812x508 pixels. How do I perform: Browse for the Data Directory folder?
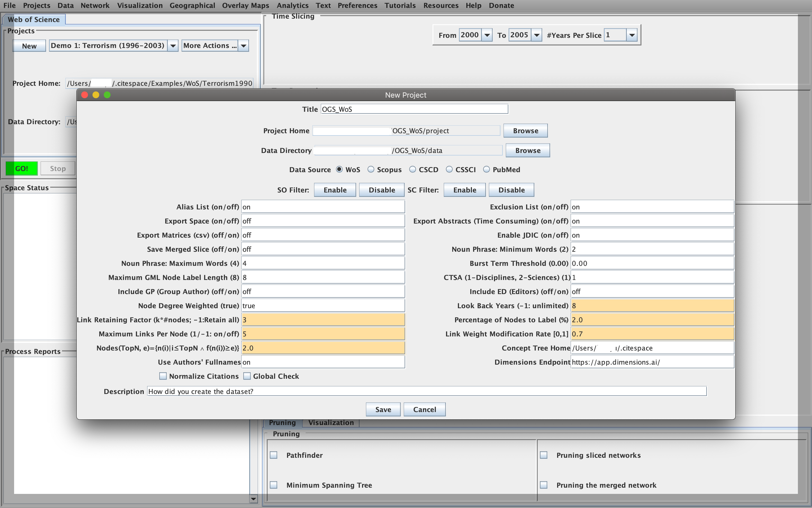point(528,150)
